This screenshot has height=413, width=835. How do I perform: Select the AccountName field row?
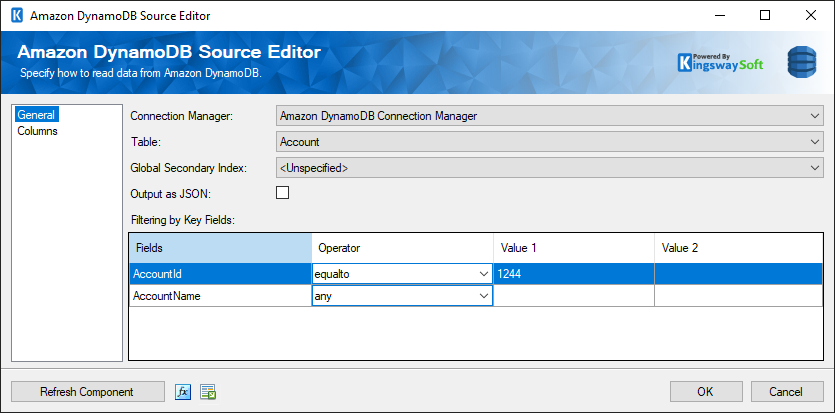tap(220, 296)
